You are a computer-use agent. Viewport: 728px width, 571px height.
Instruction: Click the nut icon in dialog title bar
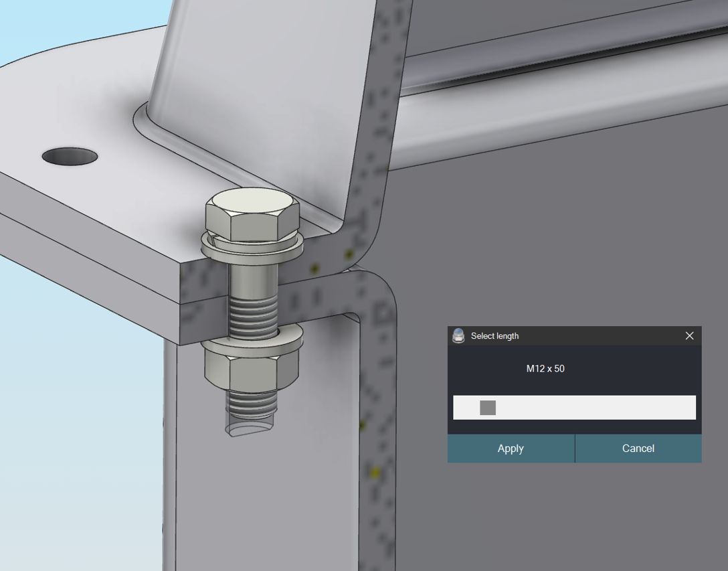[459, 335]
